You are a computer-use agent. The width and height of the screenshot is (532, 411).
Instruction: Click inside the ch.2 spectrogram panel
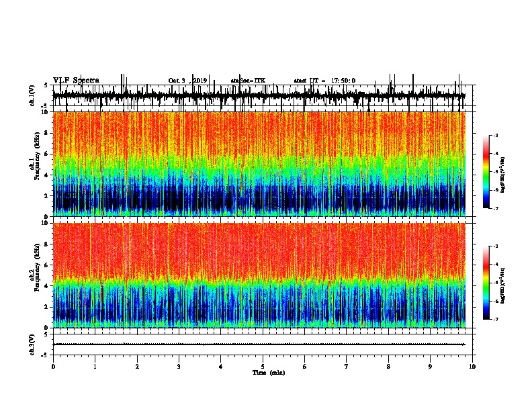coord(259,275)
